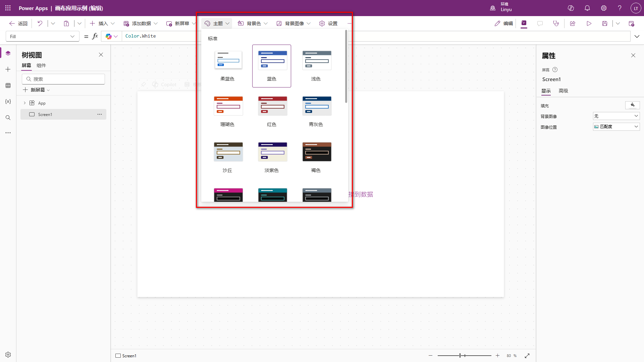
Task: Click the 填充 fill color swatch
Action: 632,105
